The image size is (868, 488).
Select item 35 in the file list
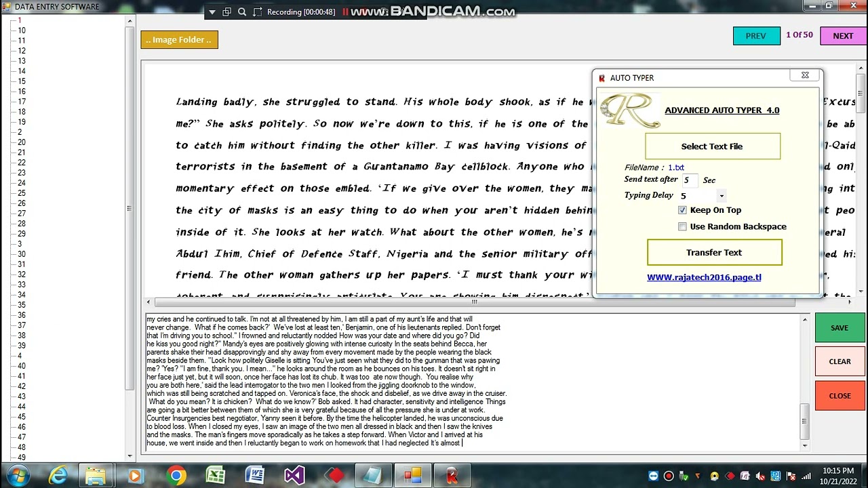point(22,305)
